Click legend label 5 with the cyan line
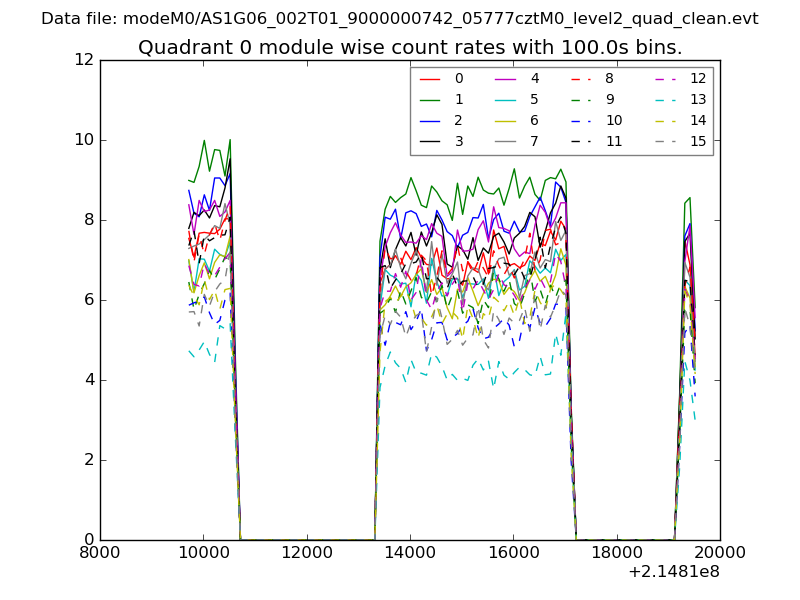 (x=534, y=100)
